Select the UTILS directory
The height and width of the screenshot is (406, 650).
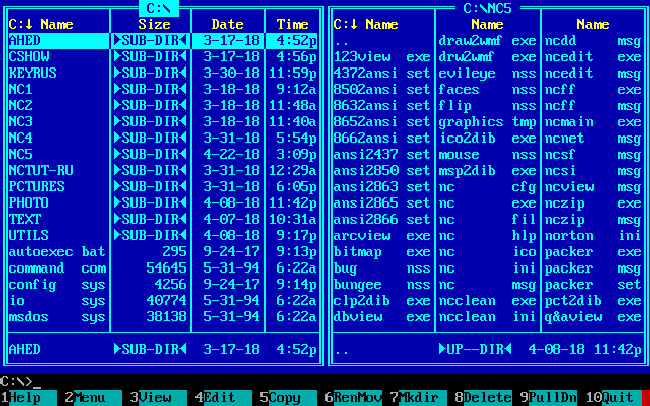pyautogui.click(x=163, y=235)
